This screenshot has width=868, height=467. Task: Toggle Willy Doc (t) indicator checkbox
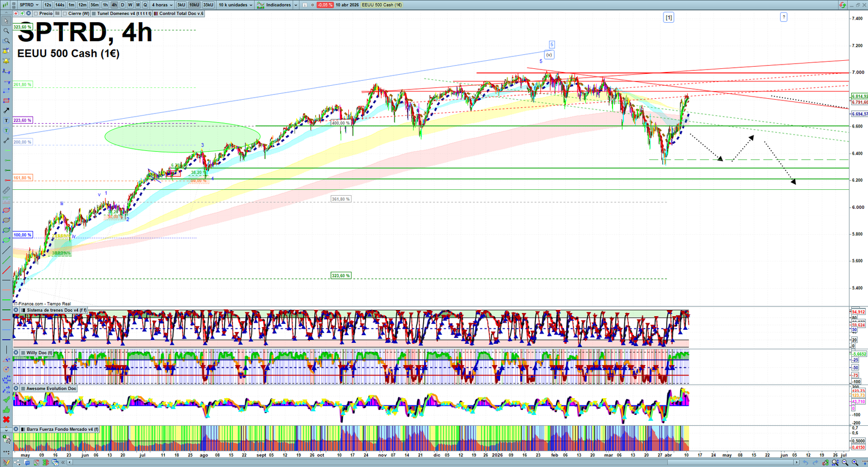coord(23,353)
